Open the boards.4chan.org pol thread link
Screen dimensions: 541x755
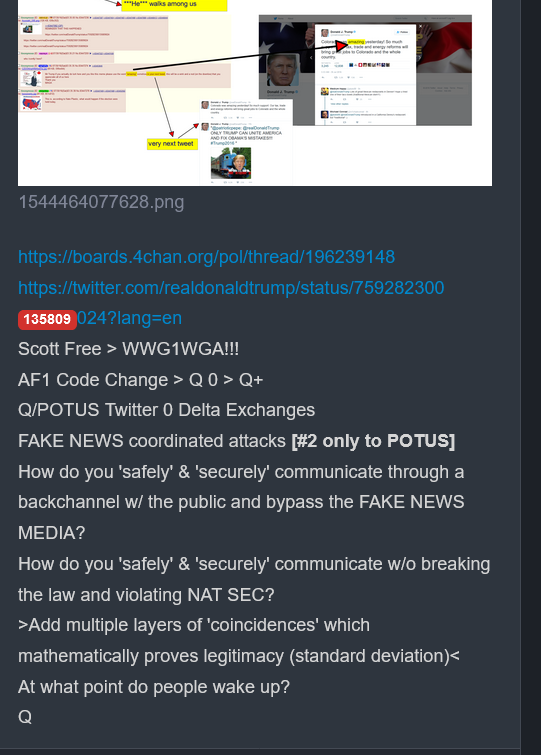tap(206, 257)
